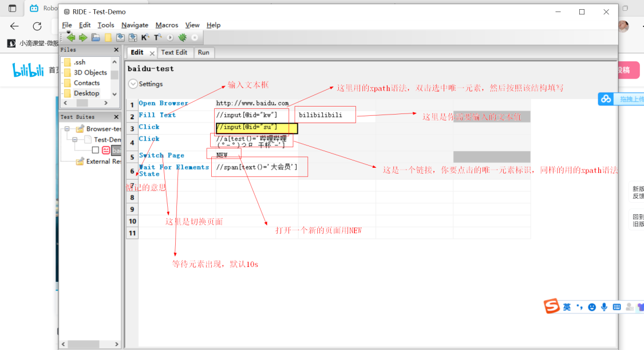
Task: Click the Test-Demo file icon in the tree
Action: point(88,139)
